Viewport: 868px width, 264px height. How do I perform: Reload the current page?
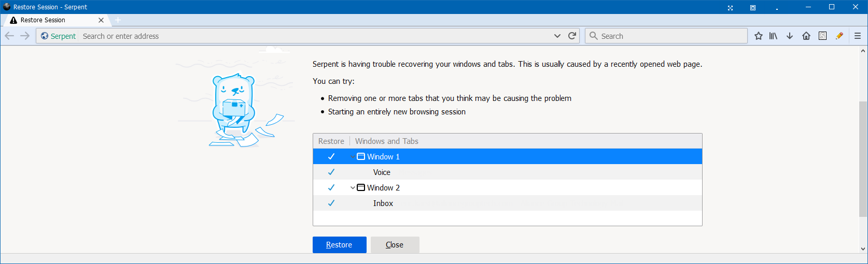point(572,36)
